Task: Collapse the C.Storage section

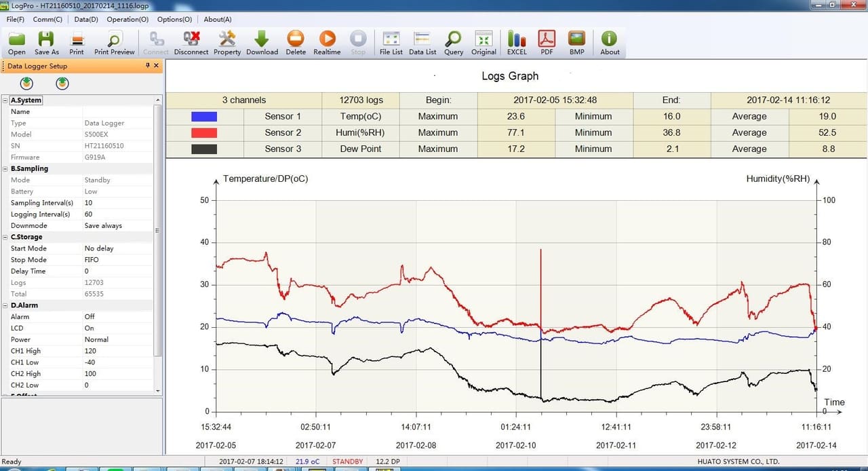Action: point(5,237)
